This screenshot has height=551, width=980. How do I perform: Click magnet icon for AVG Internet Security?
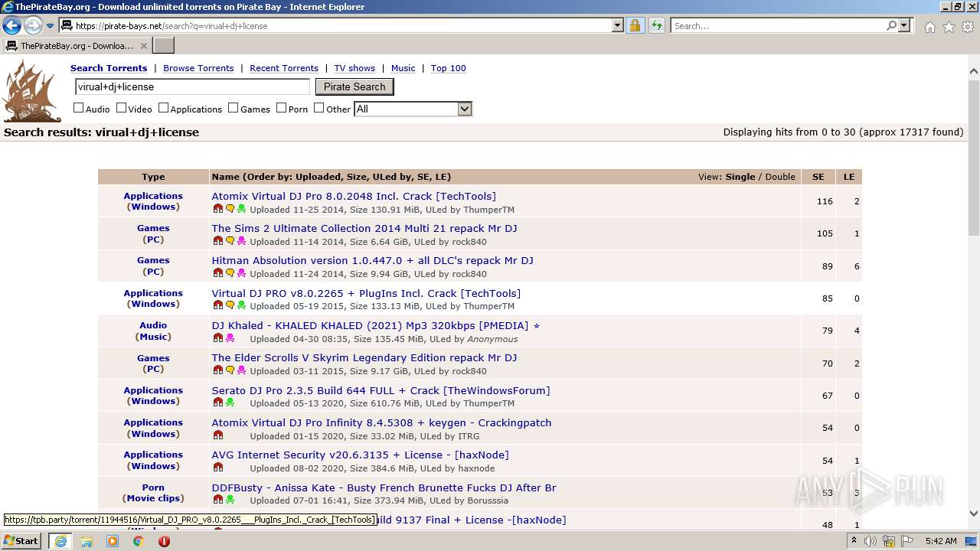pyautogui.click(x=218, y=468)
